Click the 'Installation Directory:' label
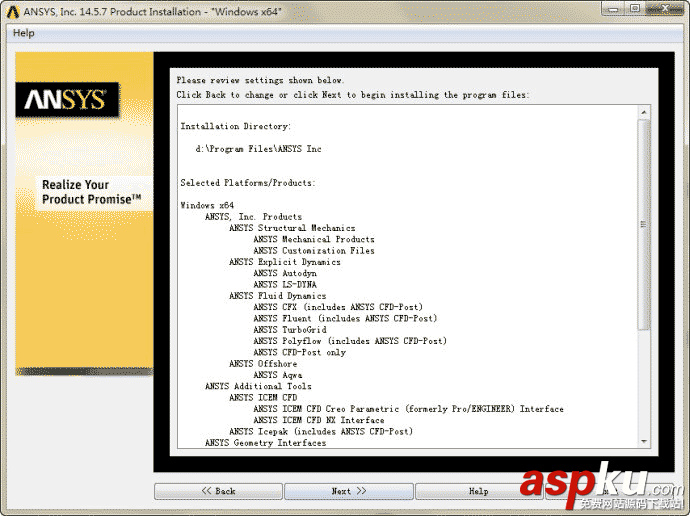The width and height of the screenshot is (690, 516). coord(235,126)
